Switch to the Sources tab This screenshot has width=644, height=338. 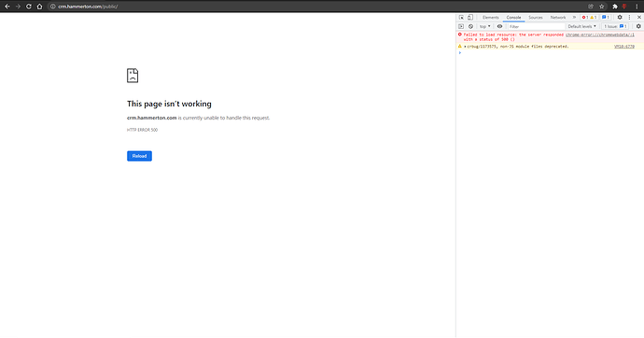pyautogui.click(x=535, y=17)
